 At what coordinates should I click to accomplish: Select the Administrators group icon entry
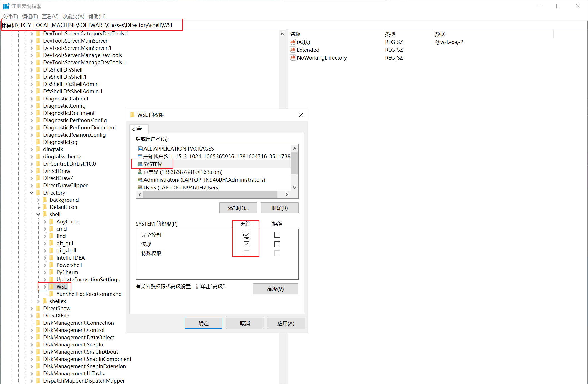click(140, 180)
